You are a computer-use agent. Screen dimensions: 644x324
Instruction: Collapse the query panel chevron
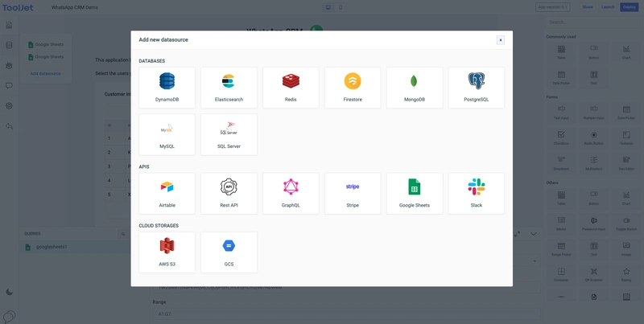[x=534, y=234]
